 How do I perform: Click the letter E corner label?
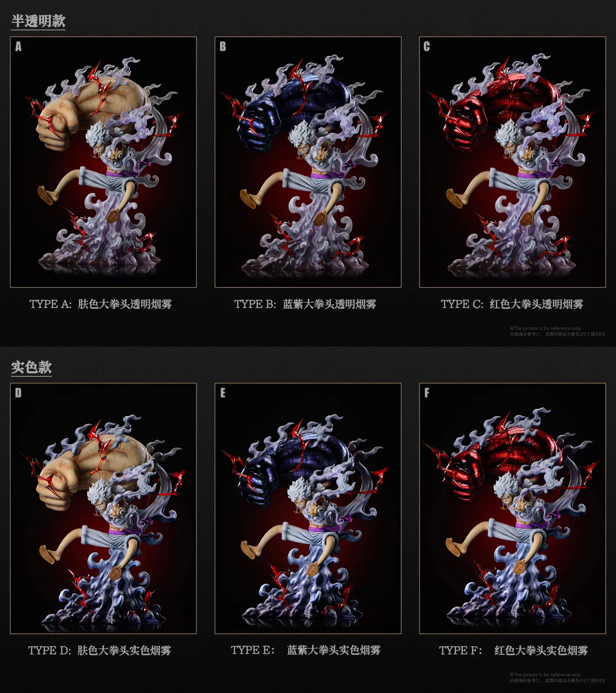[223, 393]
